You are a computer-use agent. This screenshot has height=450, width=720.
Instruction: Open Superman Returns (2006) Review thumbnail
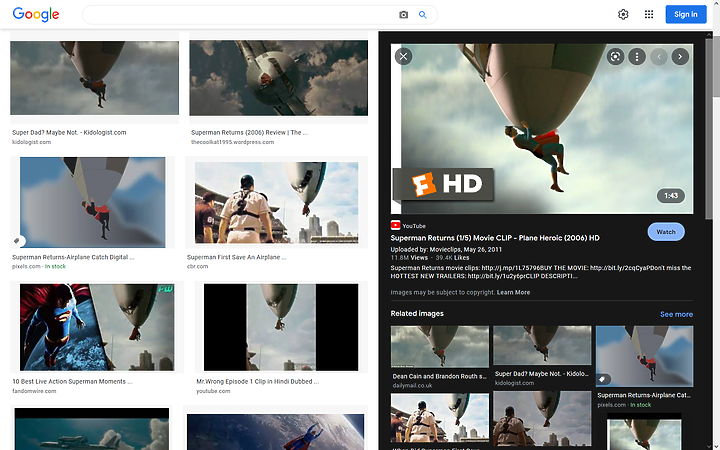tap(279, 78)
